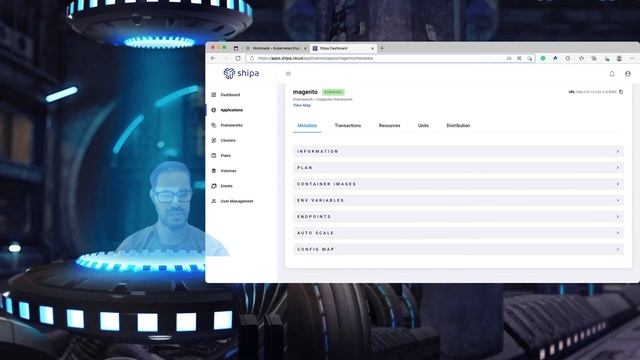
Task: Go back with browser back arrow
Action: [213, 58]
